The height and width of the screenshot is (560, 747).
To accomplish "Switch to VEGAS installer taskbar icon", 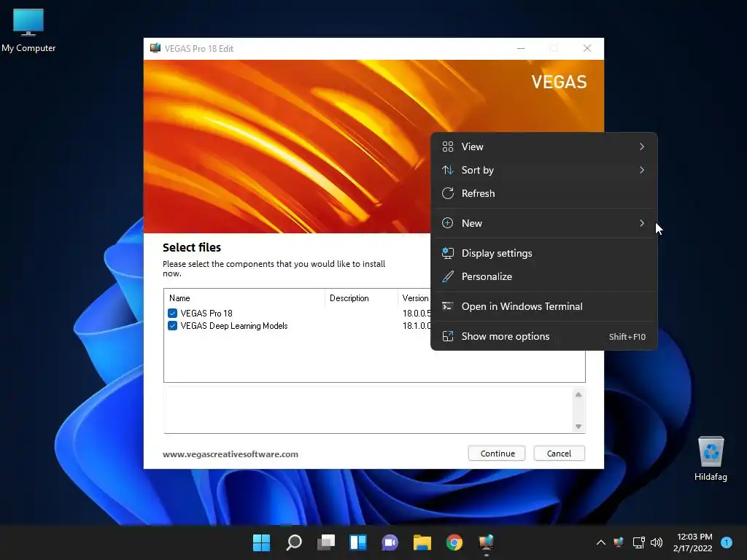I will pos(487,542).
